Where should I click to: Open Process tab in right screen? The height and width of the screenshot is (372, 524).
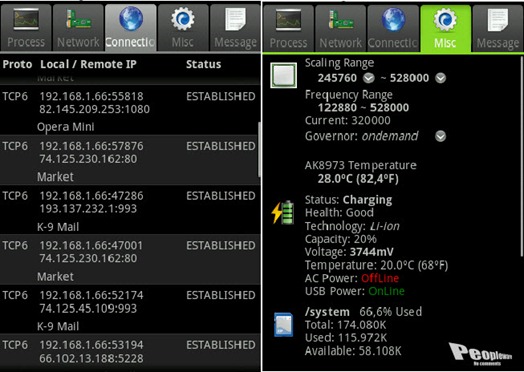point(288,28)
